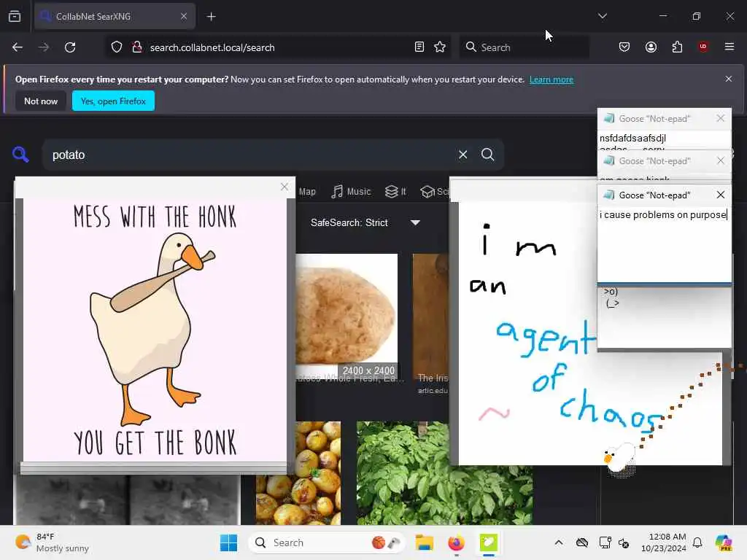Image resolution: width=747 pixels, height=560 pixels.
Task: Click the cloud sync tray icon
Action: click(581, 542)
